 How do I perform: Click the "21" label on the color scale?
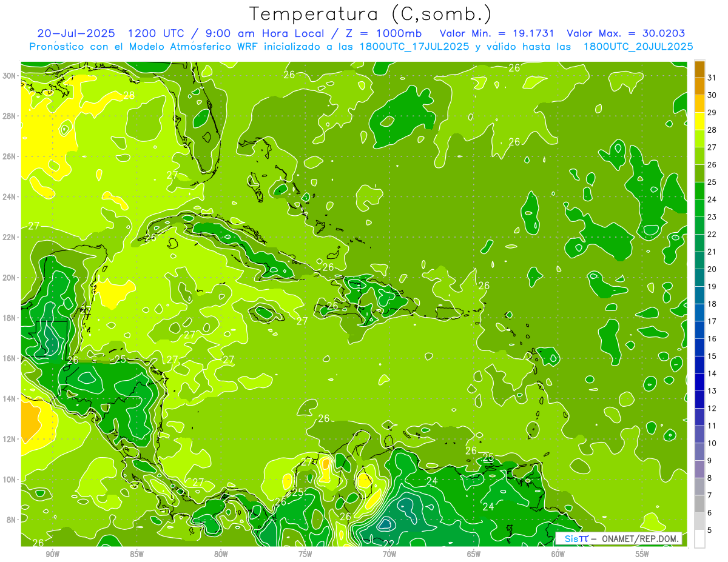pyautogui.click(x=712, y=252)
